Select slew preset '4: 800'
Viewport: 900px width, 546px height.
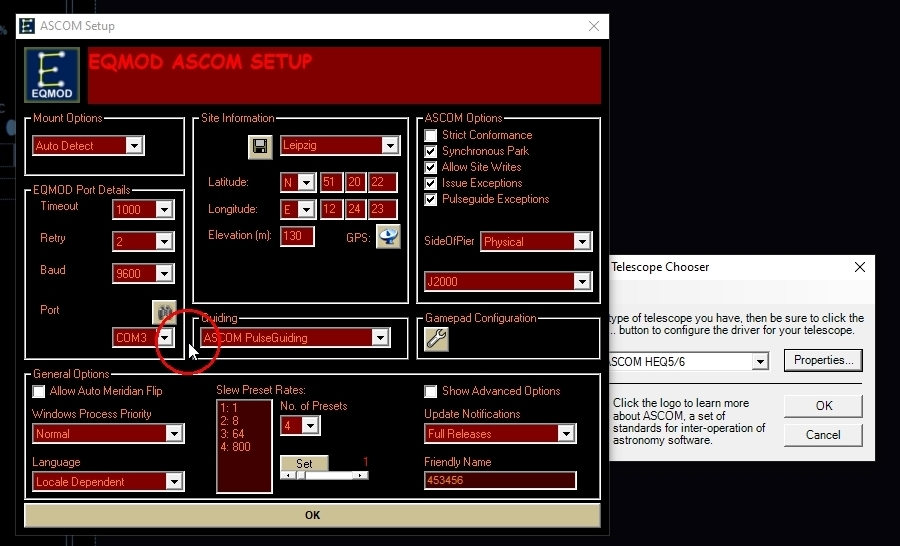(x=235, y=447)
